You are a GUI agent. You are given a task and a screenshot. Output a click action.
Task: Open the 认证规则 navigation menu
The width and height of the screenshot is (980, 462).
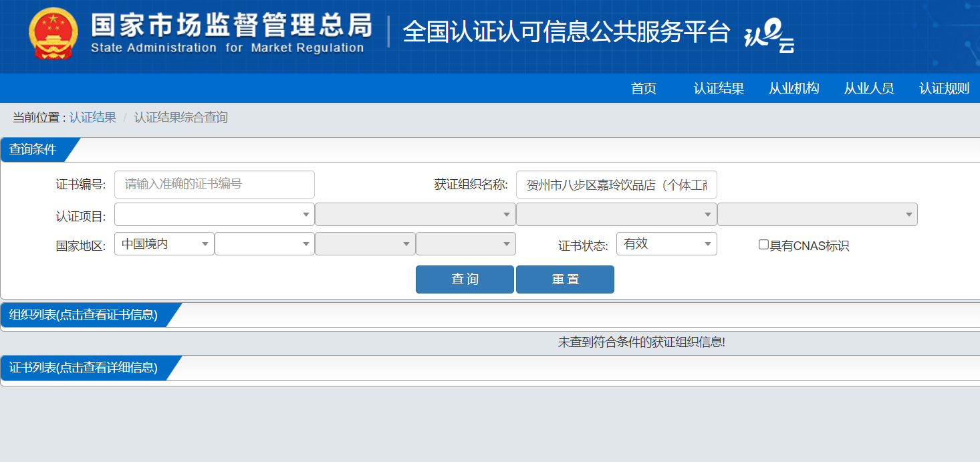coord(944,88)
